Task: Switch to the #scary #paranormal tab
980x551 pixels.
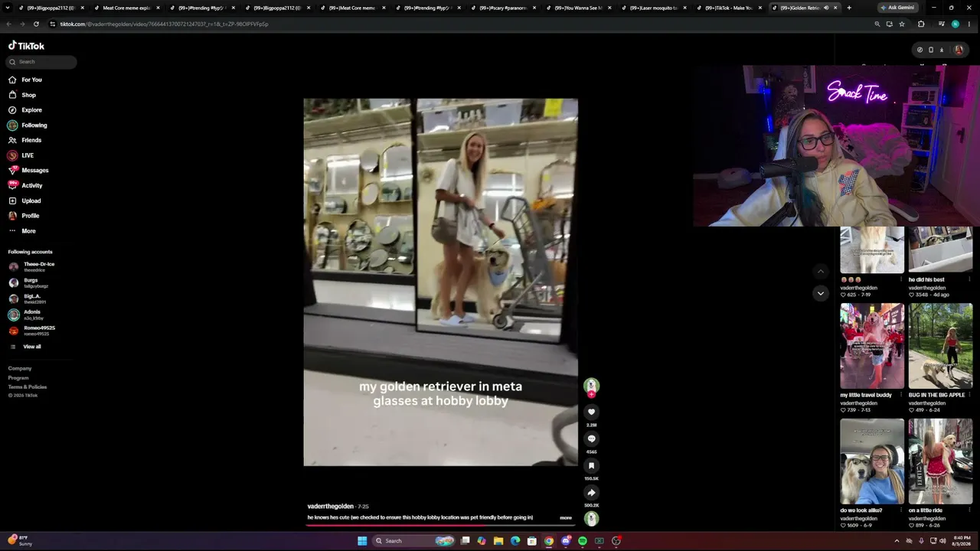Action: pos(503,8)
